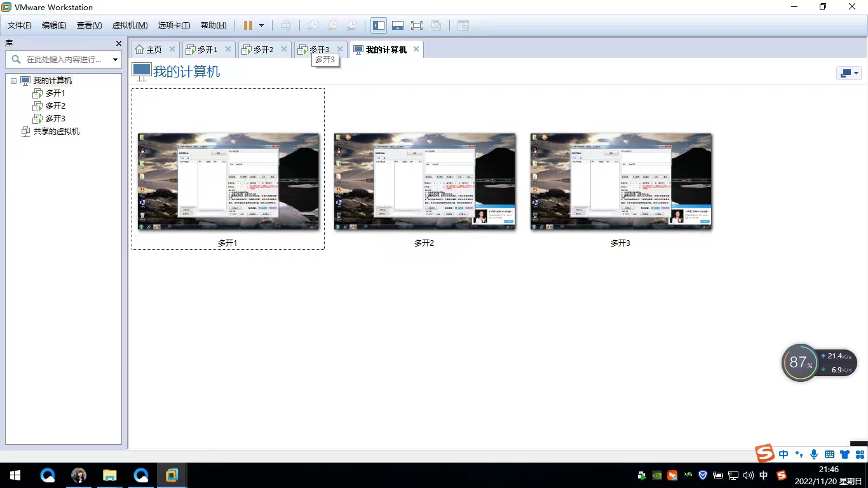This screenshot has width=868, height=488.
Task: Select 多开2 in the library tree
Action: 55,106
